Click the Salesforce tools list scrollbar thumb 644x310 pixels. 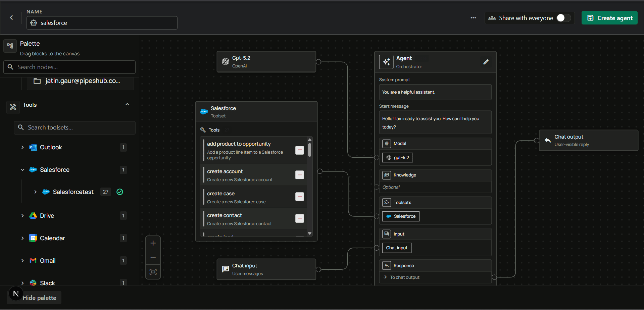coord(309,150)
